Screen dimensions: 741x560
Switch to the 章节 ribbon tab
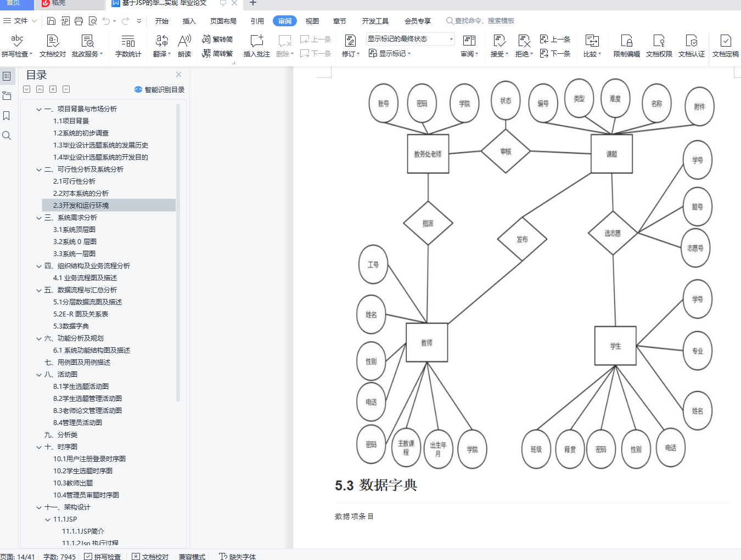(x=340, y=21)
